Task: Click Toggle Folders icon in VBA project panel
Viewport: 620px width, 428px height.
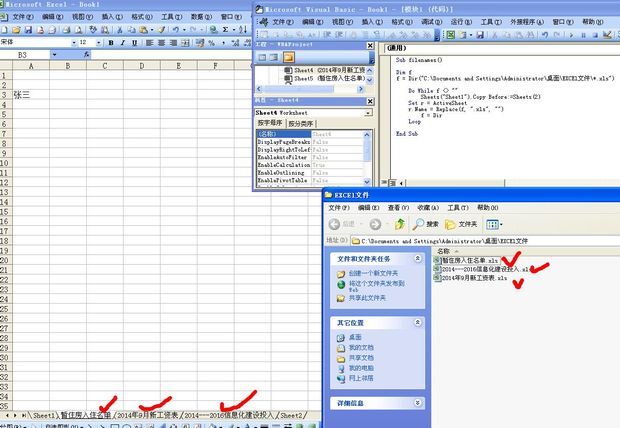Action: [289, 57]
